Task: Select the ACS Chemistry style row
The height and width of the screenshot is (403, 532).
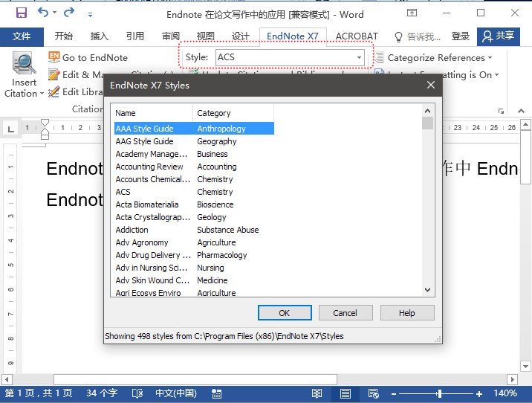Action: (193, 192)
